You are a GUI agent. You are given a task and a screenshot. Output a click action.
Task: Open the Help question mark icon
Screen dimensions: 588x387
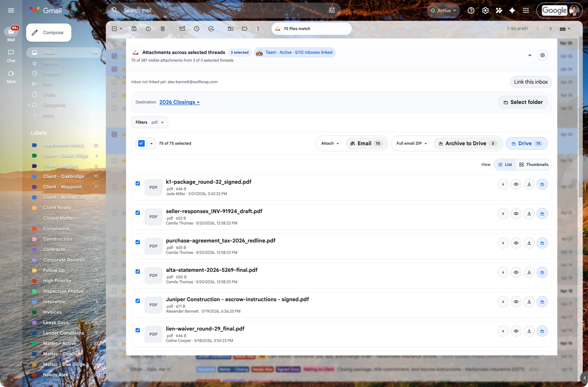click(x=471, y=10)
